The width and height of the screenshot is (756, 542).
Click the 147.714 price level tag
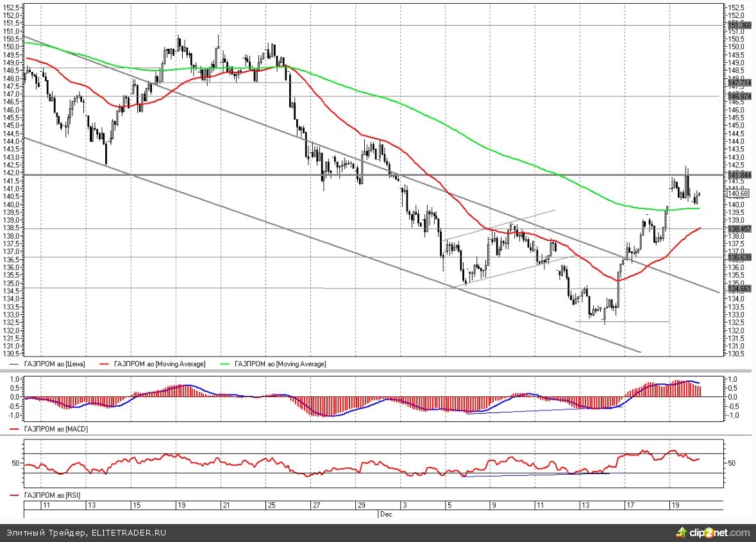pos(739,83)
